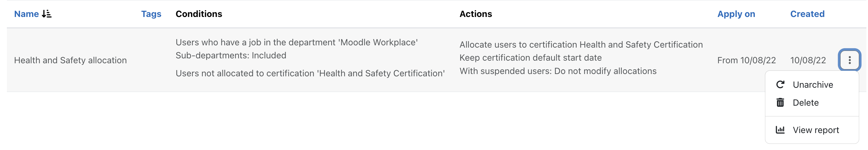Click the Conditions column heading
This screenshot has height=150, width=868.
[199, 14]
